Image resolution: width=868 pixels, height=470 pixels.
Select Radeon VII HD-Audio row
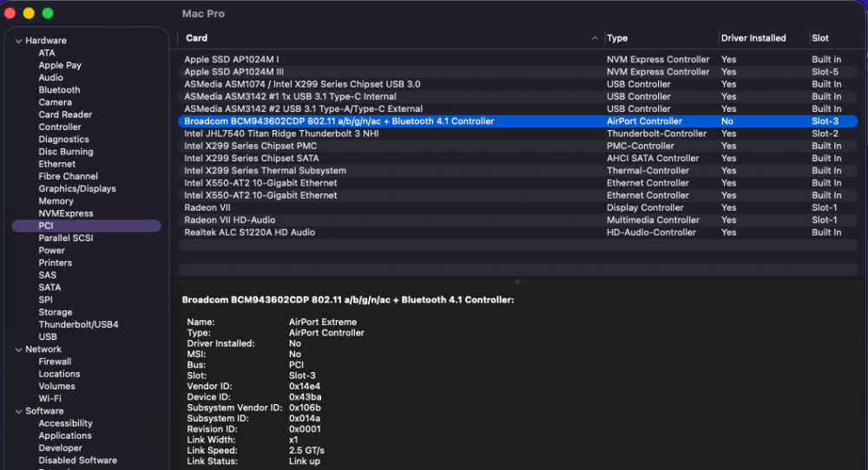(517, 220)
